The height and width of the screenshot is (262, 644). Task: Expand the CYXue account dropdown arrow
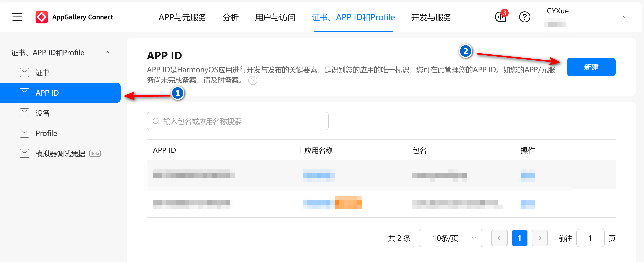(625, 17)
